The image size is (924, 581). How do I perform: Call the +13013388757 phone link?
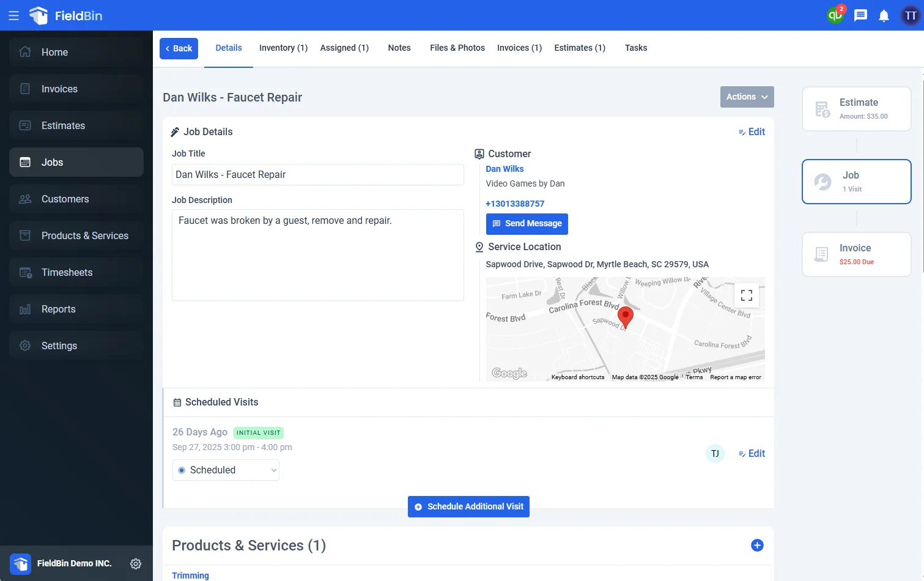click(515, 204)
